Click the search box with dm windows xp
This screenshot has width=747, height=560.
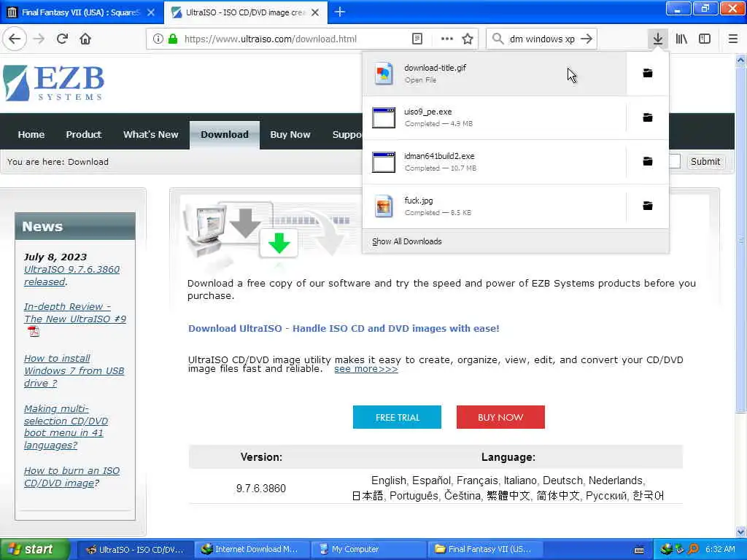(x=542, y=39)
